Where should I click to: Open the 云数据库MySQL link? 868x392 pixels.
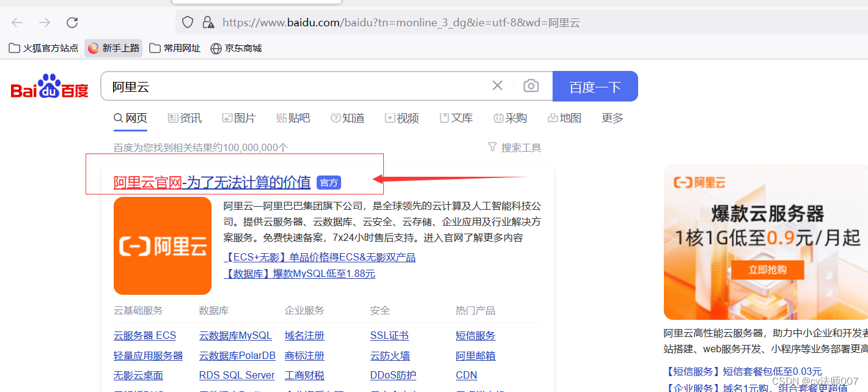point(235,336)
